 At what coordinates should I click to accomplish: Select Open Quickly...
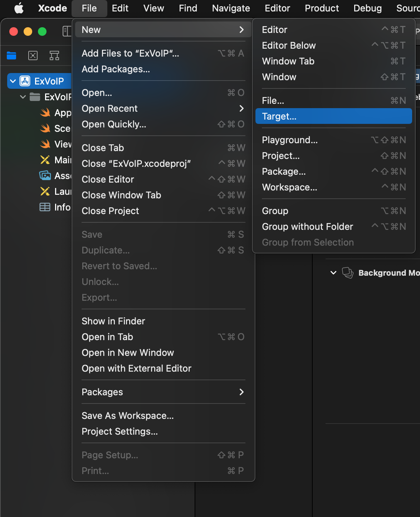pyautogui.click(x=163, y=124)
